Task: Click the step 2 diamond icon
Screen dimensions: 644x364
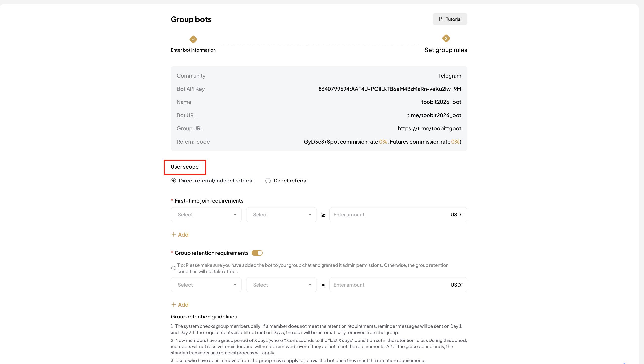Action: coord(446,39)
